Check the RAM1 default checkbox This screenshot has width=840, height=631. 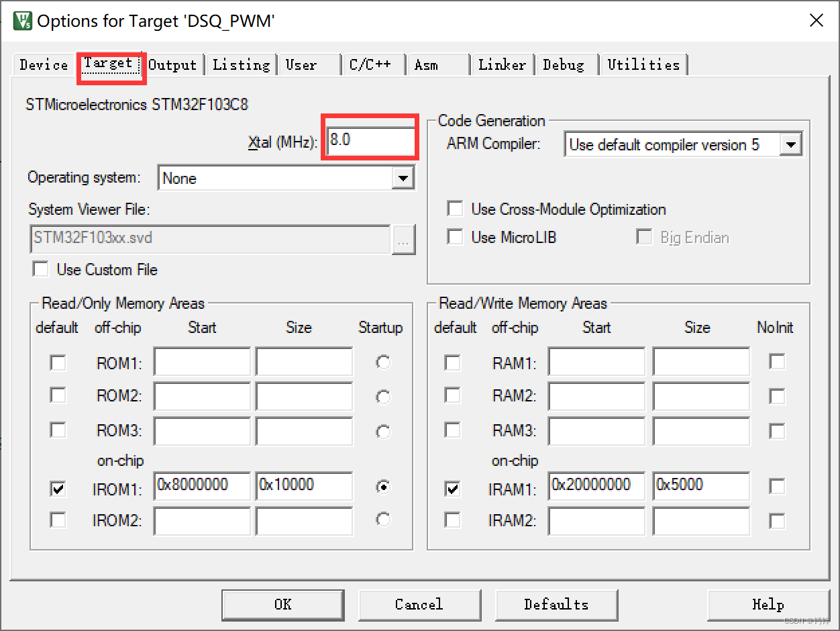(x=453, y=363)
